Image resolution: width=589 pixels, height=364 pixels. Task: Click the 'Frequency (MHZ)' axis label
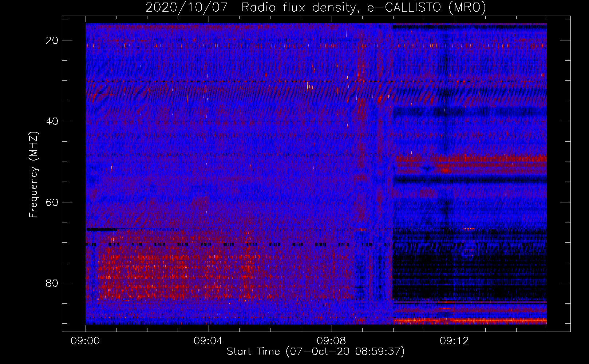coord(33,175)
